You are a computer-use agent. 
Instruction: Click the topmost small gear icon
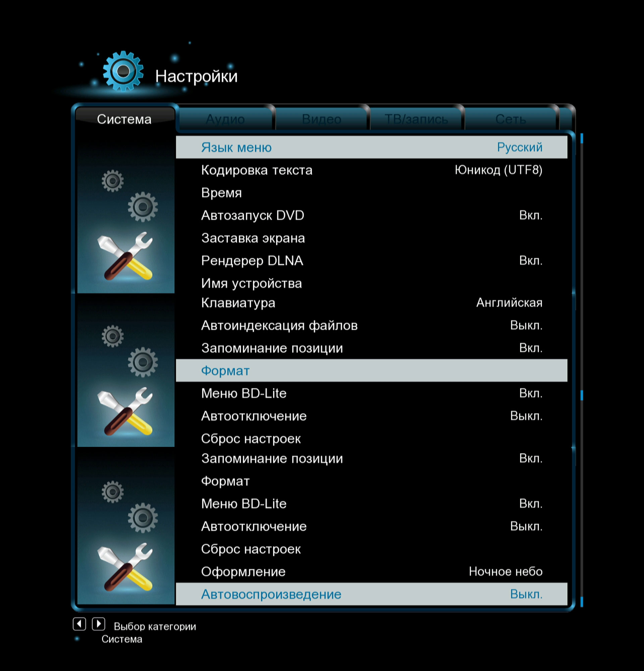112,180
